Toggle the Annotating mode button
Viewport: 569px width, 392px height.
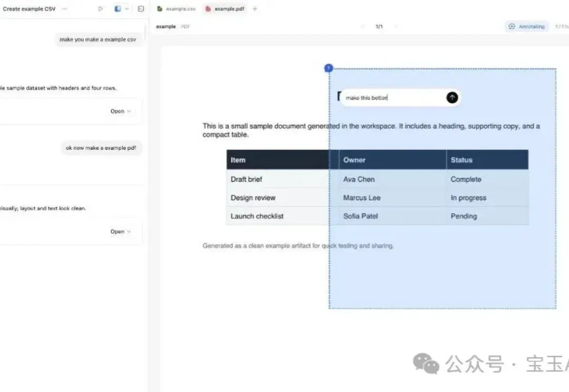tap(526, 26)
